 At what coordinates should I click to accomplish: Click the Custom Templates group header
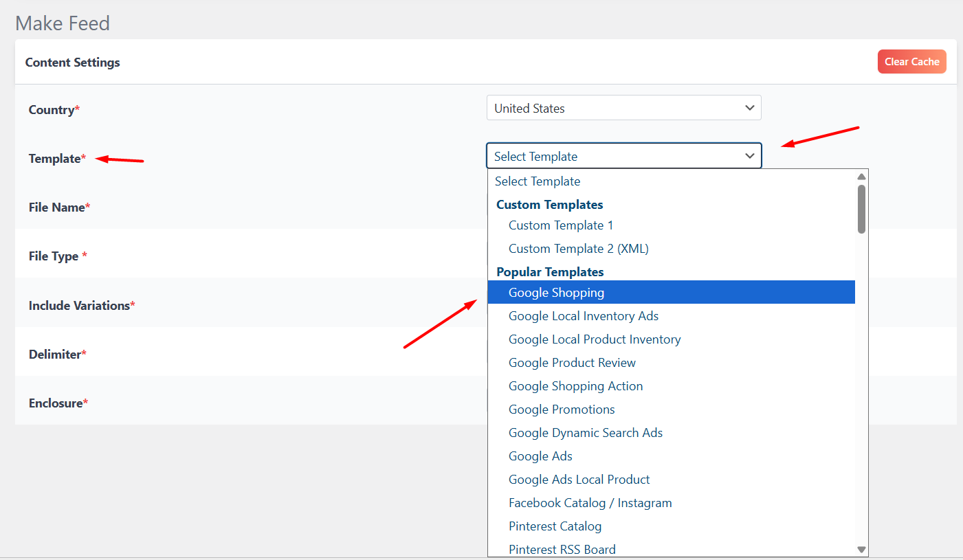550,205
